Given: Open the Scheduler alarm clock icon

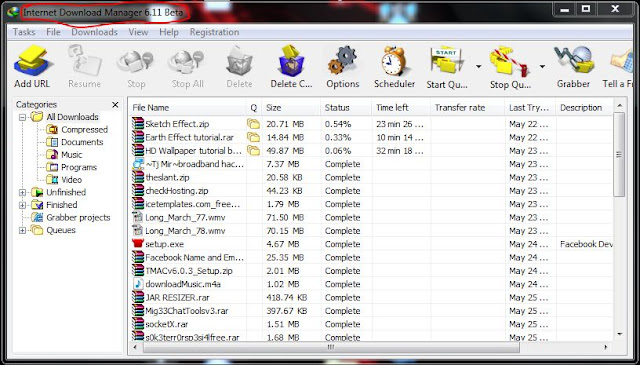Looking at the screenshot, I should point(394,60).
